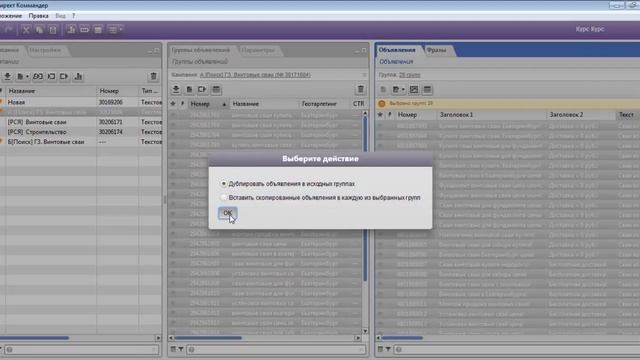Open the list dropdown in main toolbar

point(115,29)
